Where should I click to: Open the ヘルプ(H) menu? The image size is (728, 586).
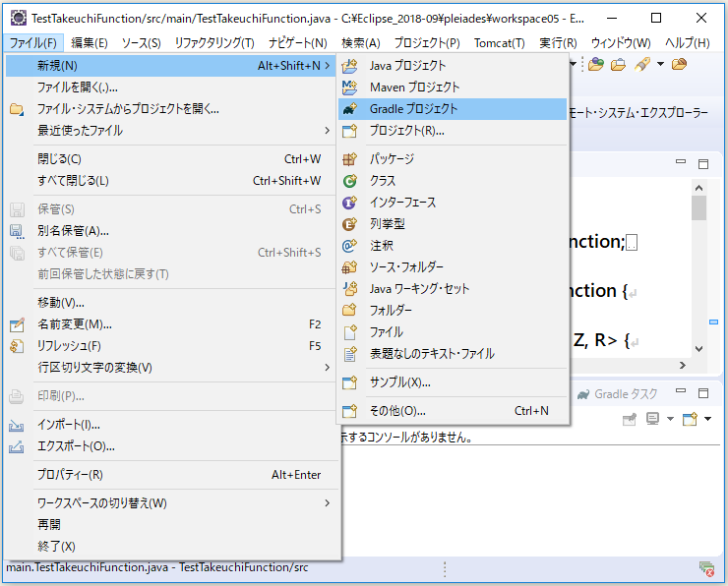click(x=687, y=43)
